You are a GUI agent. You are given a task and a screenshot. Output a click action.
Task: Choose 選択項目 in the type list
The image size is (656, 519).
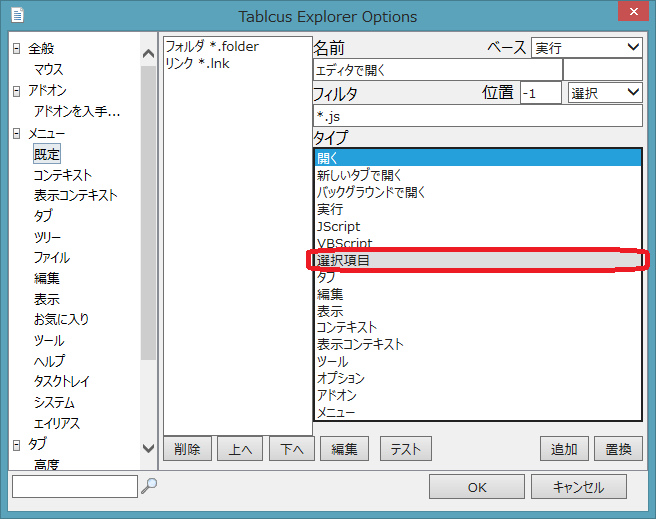344,261
